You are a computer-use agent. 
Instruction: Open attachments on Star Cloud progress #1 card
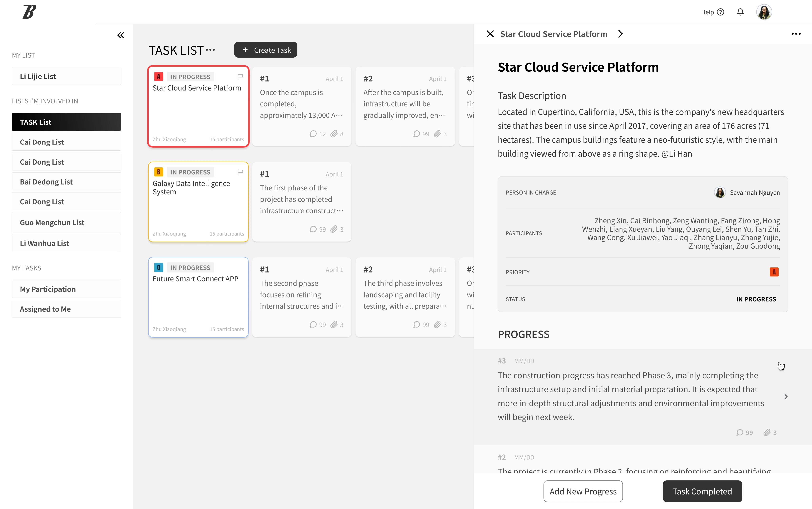pyautogui.click(x=334, y=134)
